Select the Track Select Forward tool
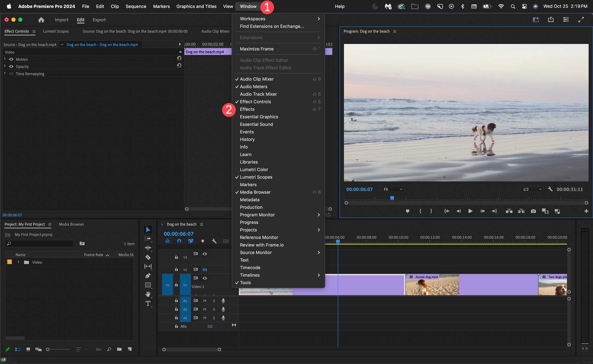This screenshot has height=364, width=593. [148, 239]
